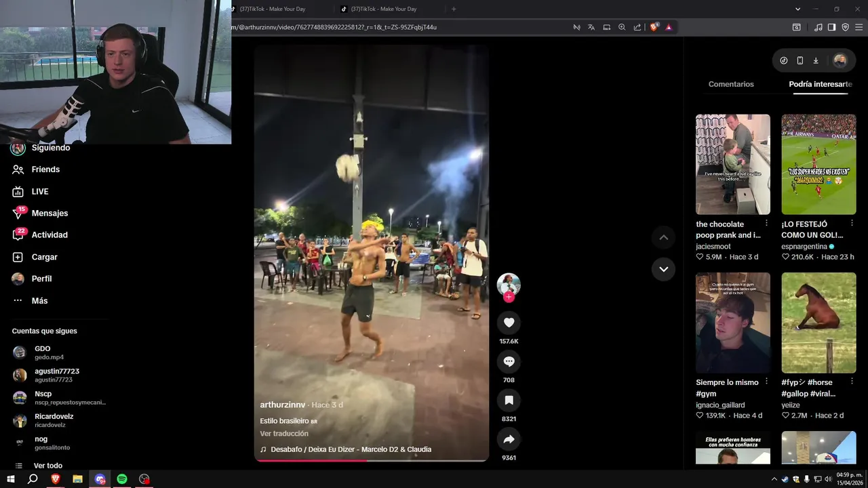868x488 pixels.
Task: Open options menu for #horse #gallop video
Action: (x=852, y=382)
